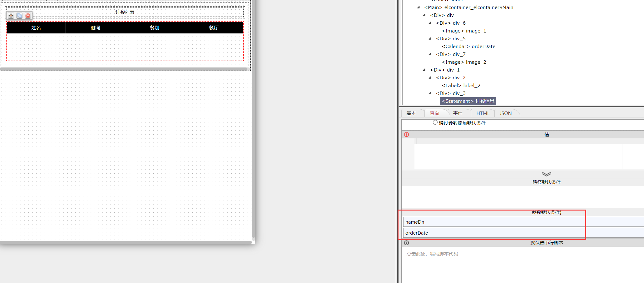
Task: Collapse the Main elcontainer tree node
Action: tap(419, 7)
